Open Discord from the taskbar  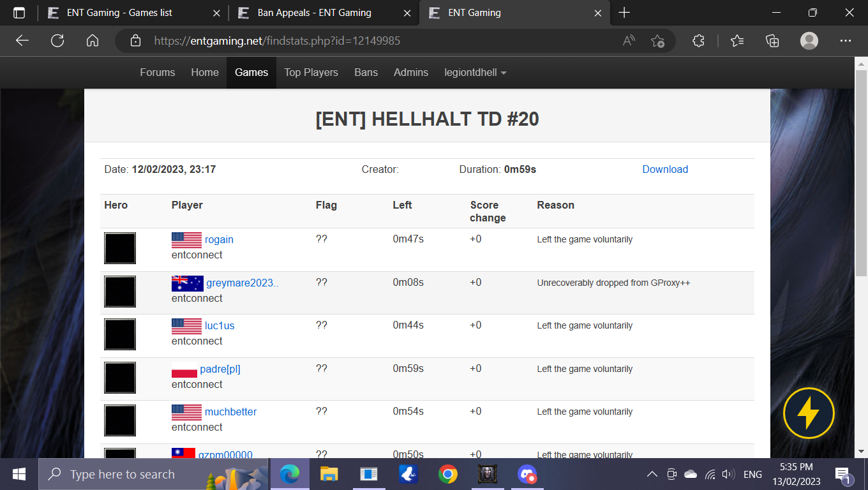[x=527, y=474]
